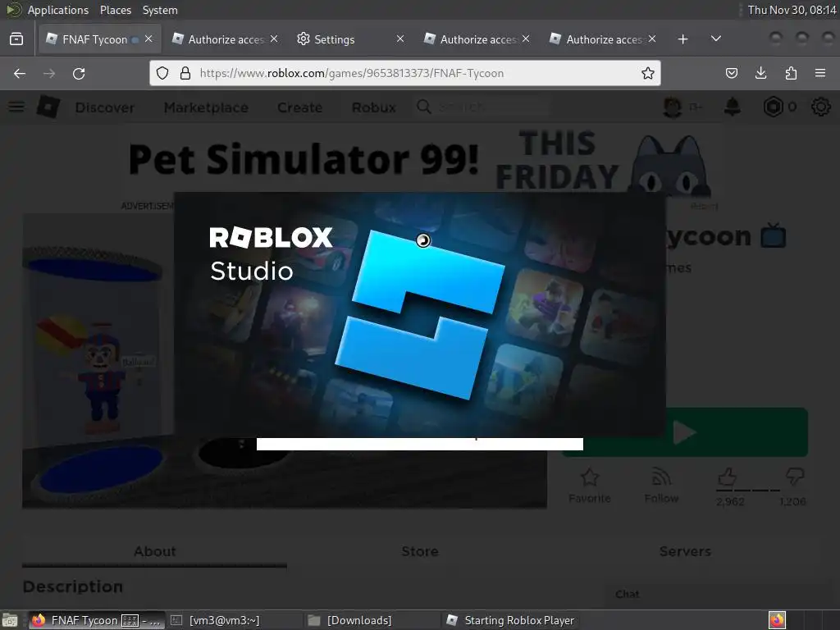Click the Roblox Studio loading progress bar
This screenshot has width=840, height=630.
coord(420,444)
